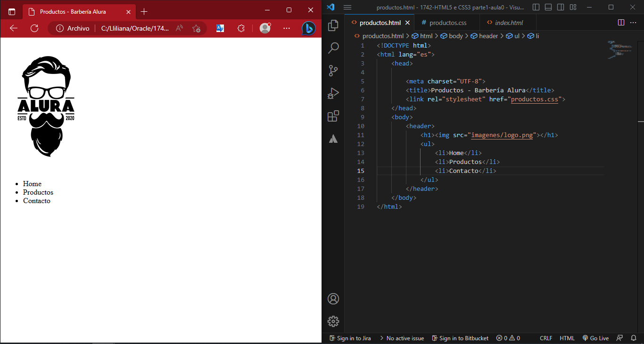Screen dimensions: 644x344
Task: Click the imagenes/logo.png path in code
Action: tap(502, 135)
